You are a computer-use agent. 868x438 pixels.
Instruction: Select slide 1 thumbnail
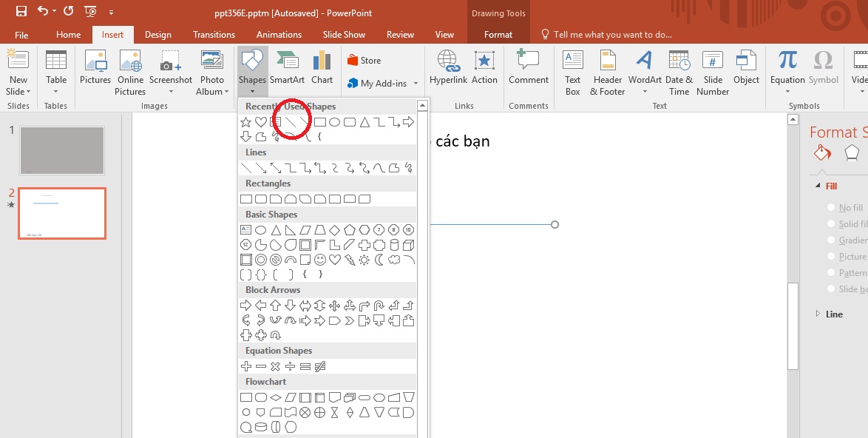[x=62, y=151]
